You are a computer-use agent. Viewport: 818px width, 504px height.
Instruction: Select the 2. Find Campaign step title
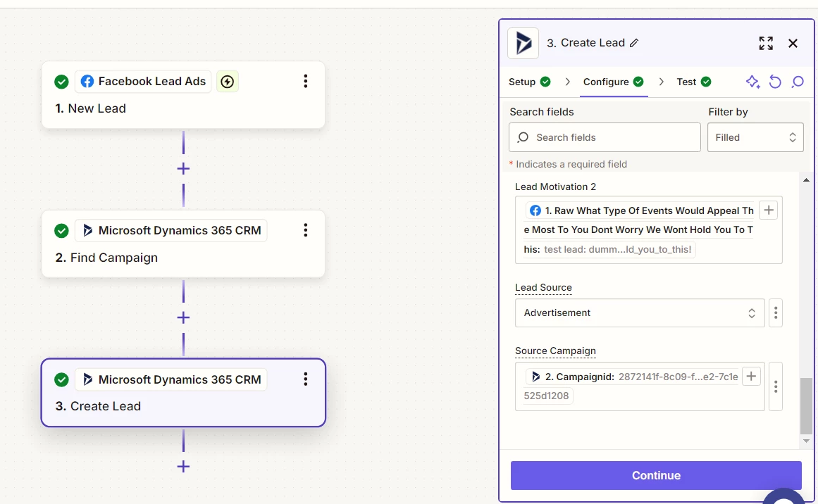click(x=106, y=258)
